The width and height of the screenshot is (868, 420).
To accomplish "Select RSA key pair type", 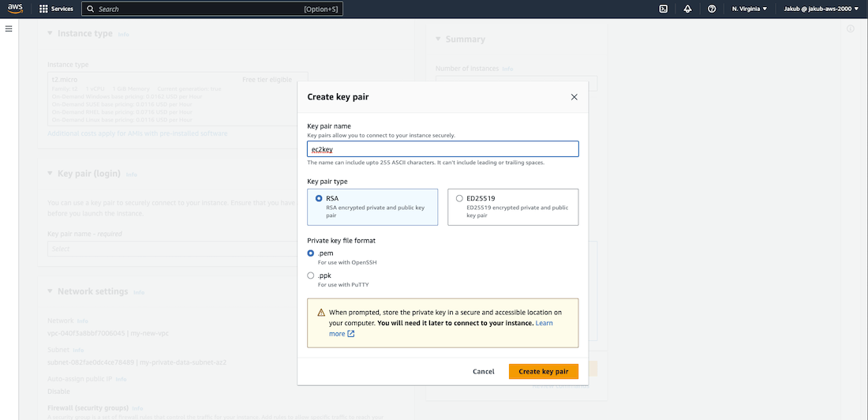I will [x=319, y=198].
